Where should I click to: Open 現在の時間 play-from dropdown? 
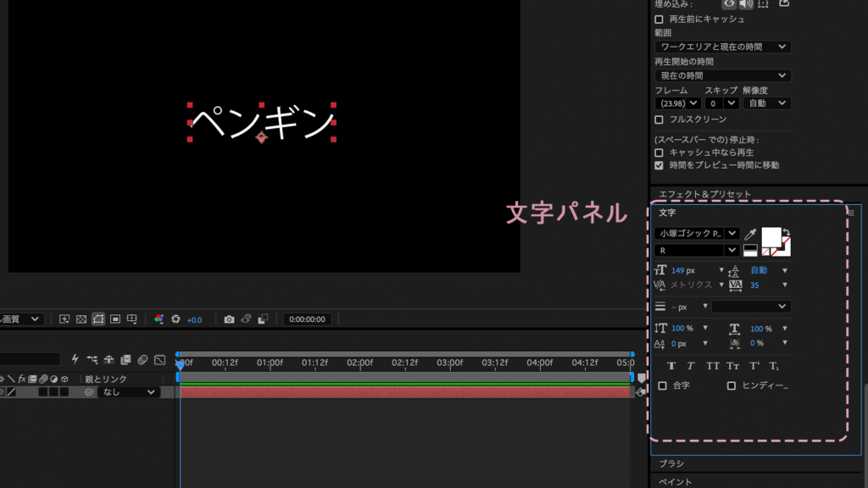click(x=723, y=75)
